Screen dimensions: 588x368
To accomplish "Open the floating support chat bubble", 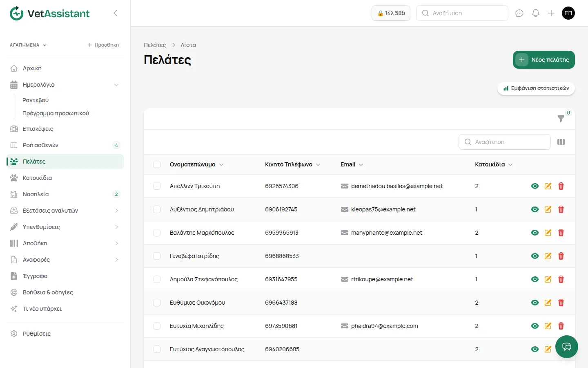I will coord(567,347).
